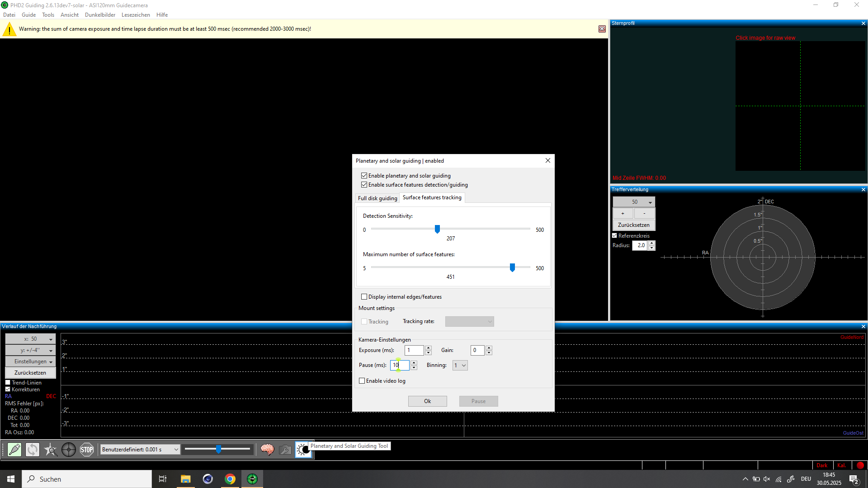
Task: Open advanced settings brain icon
Action: click(x=267, y=450)
